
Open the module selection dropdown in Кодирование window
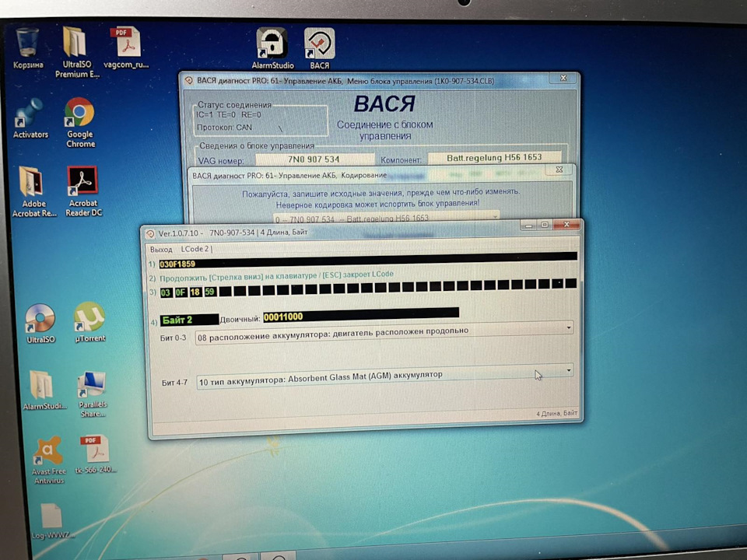[387, 218]
